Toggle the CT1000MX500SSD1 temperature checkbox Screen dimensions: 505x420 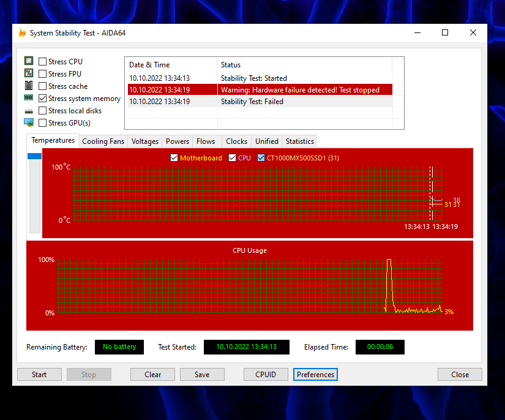click(261, 158)
